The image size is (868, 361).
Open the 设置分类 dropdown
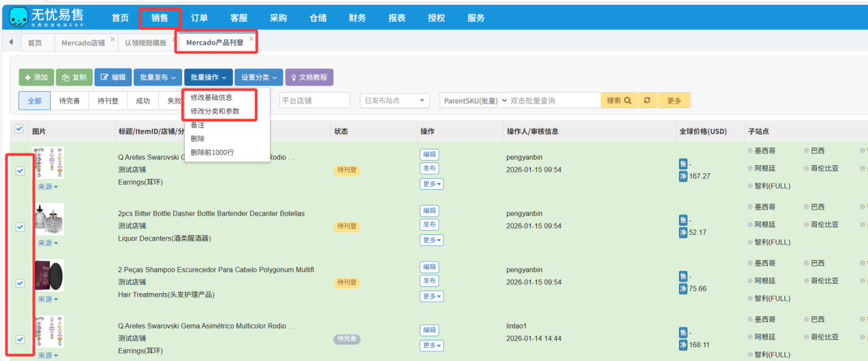tap(259, 77)
